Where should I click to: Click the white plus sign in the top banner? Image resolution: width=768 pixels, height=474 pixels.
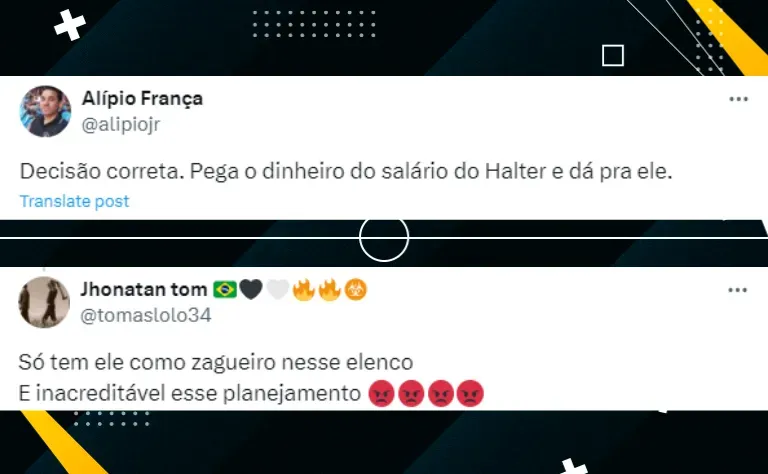[x=70, y=25]
